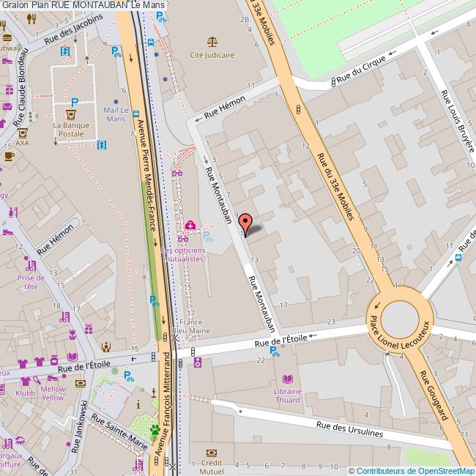Click the Place Lionel Lecouteux roundabout label
The image size is (476, 476).
[400, 335]
